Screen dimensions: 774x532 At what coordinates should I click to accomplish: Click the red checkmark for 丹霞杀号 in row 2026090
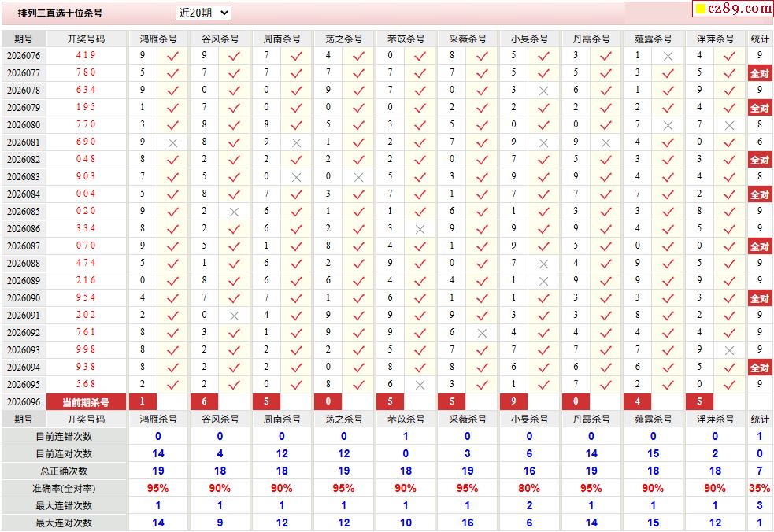tap(606, 298)
